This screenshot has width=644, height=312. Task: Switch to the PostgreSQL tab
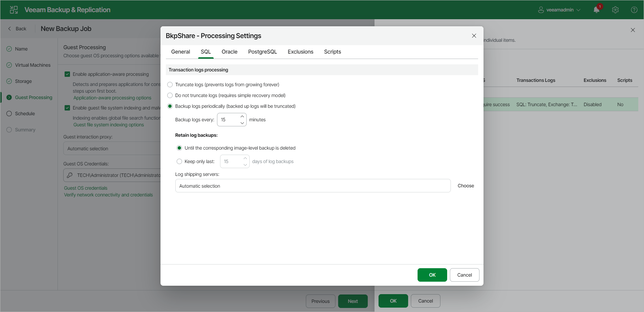tap(262, 52)
